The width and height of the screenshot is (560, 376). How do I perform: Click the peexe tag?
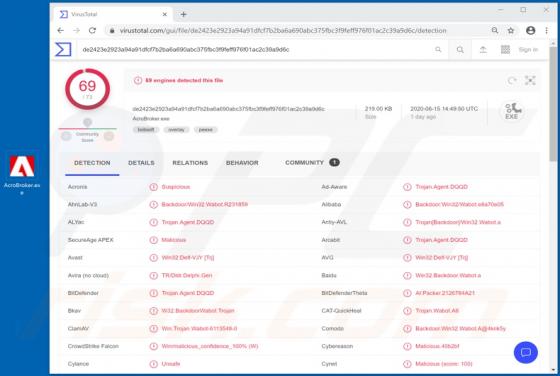coord(206,130)
